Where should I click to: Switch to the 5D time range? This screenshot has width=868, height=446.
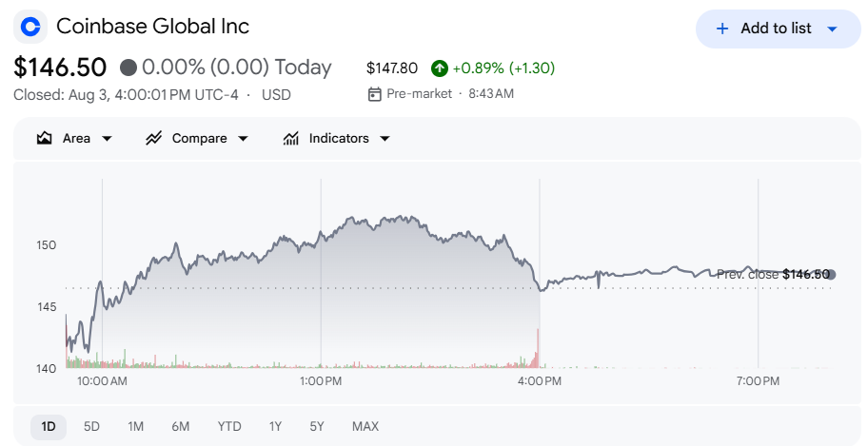[91, 427]
